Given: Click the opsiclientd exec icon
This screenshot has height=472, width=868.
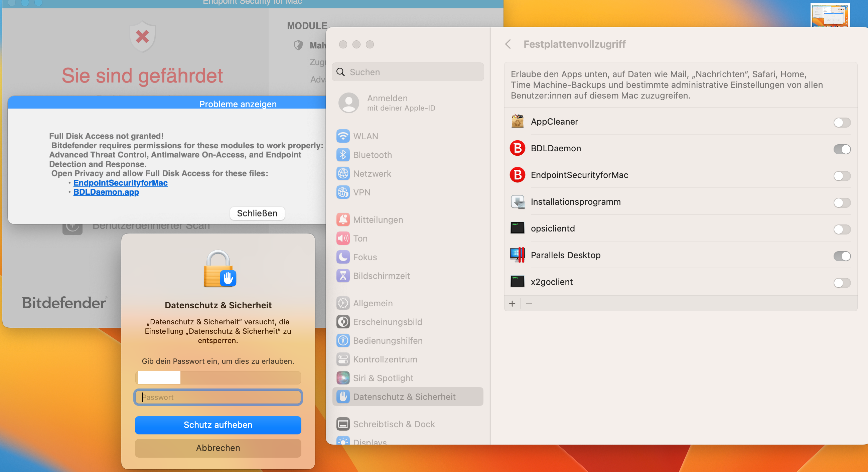Looking at the screenshot, I should [x=517, y=228].
